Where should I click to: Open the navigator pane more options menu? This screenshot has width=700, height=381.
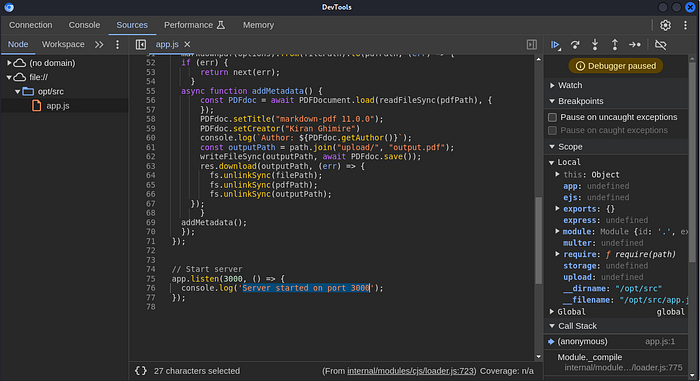[x=117, y=44]
